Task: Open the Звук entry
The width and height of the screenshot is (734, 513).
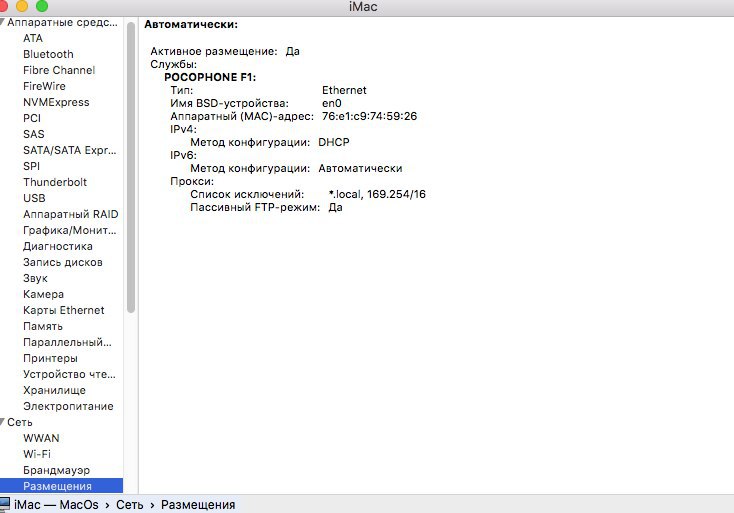Action: pyautogui.click(x=36, y=278)
